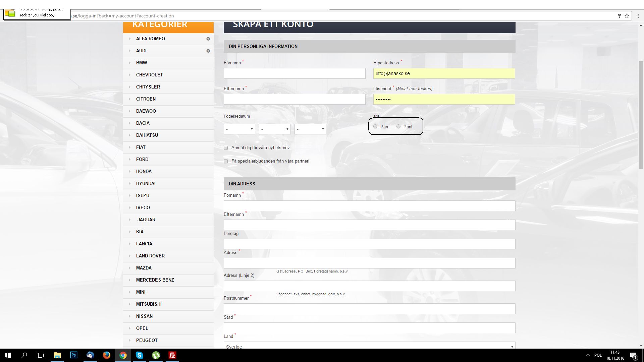Select the Pan title radio button
Screen dimensions: 644x362
pyautogui.click(x=375, y=127)
